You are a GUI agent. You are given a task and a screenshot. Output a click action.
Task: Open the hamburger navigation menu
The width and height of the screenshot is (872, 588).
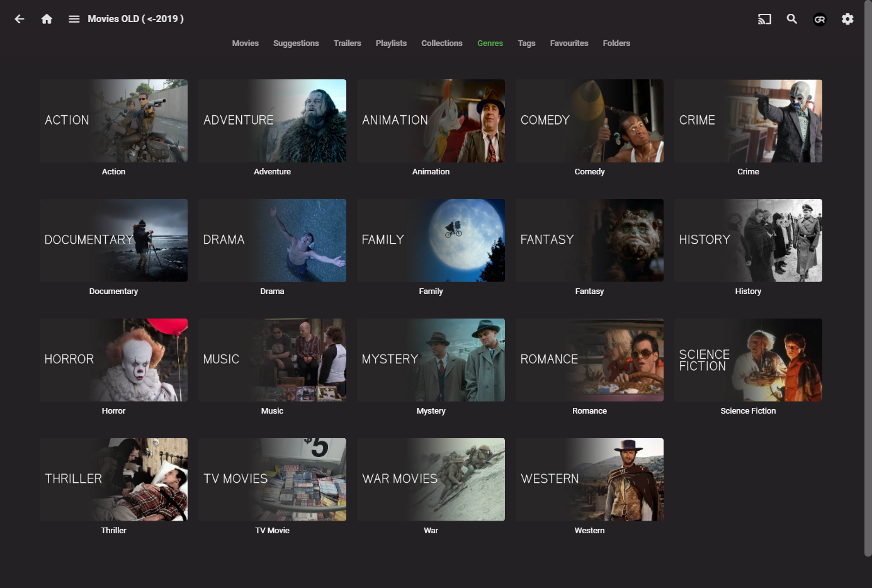tap(74, 19)
